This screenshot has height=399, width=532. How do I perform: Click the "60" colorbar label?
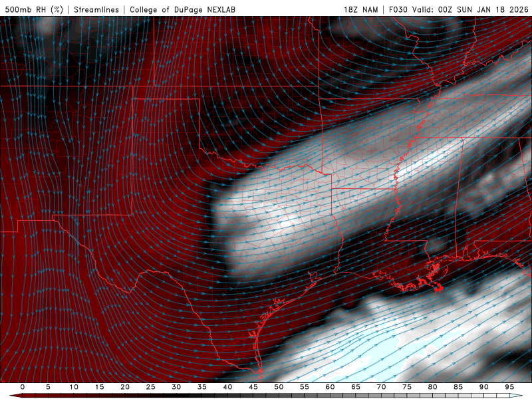coord(330,387)
